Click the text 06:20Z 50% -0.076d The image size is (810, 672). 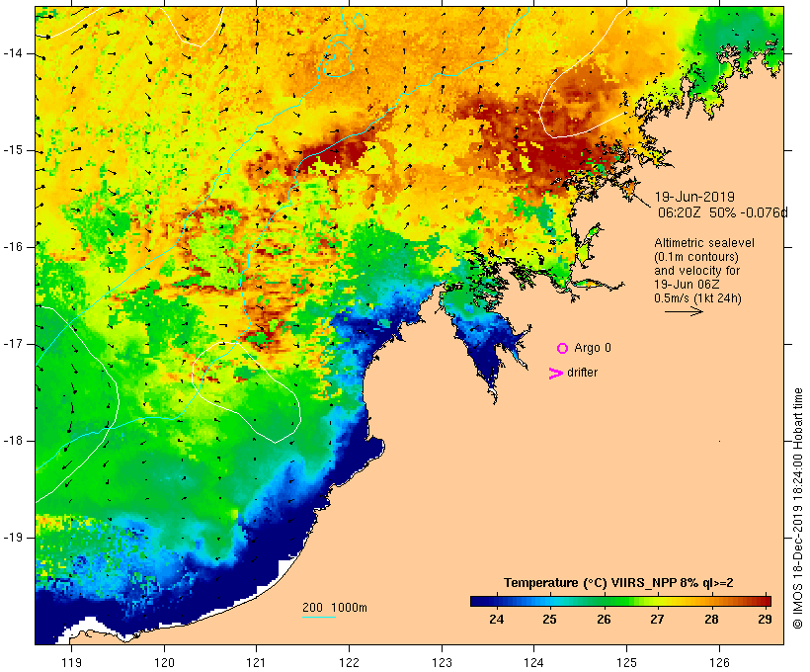(x=723, y=212)
